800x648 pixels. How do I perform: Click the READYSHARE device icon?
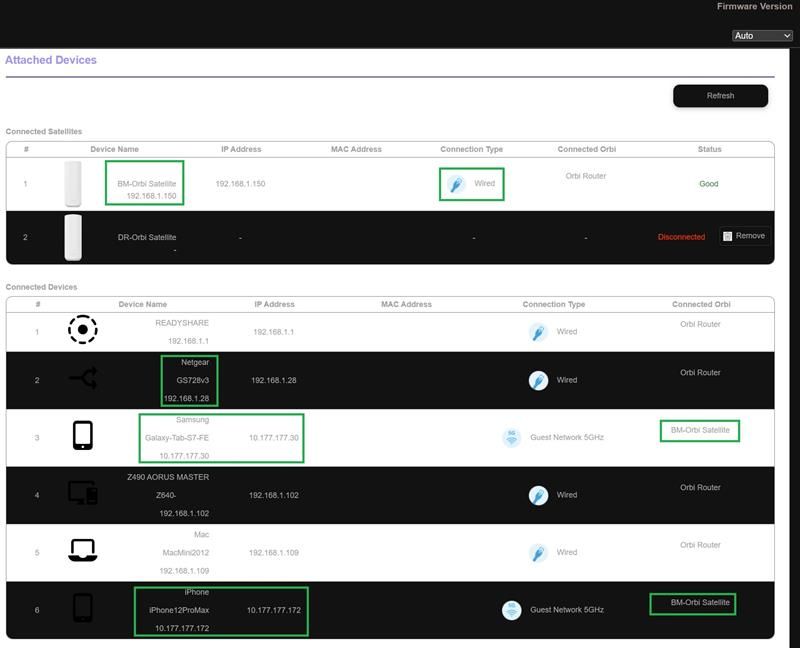click(83, 330)
